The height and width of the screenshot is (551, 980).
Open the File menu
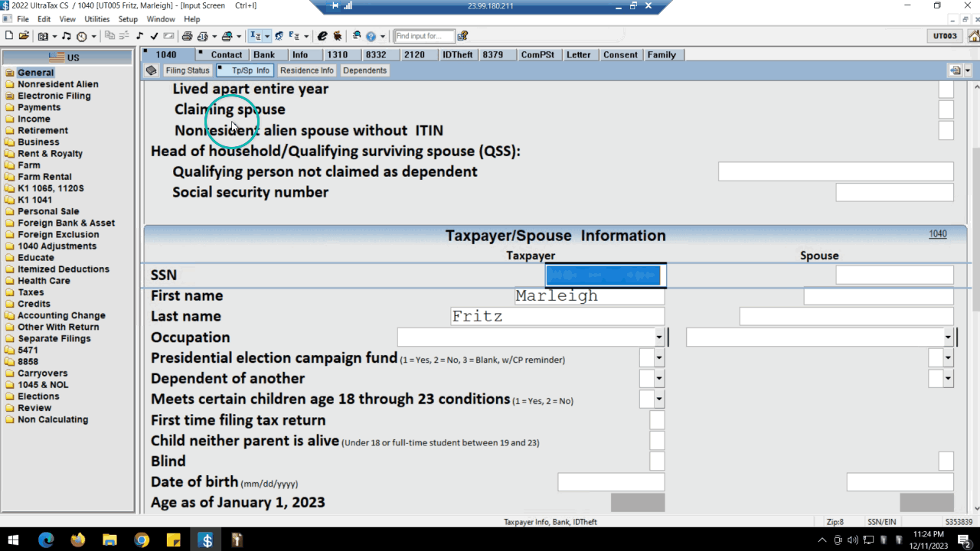[23, 19]
